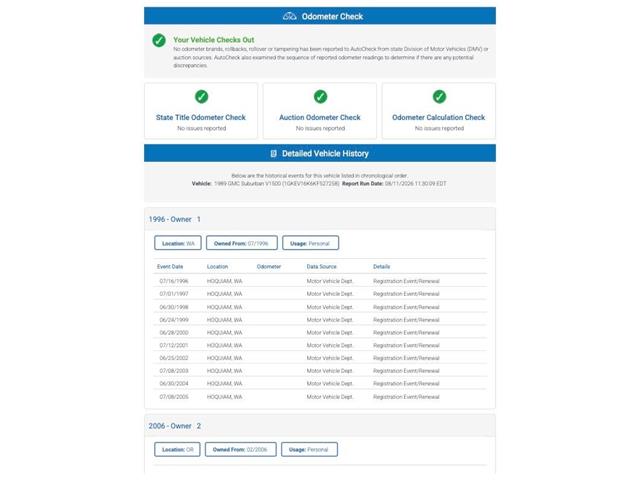640x480 pixels.
Task: Click the Data Source column header
Action: (322, 267)
